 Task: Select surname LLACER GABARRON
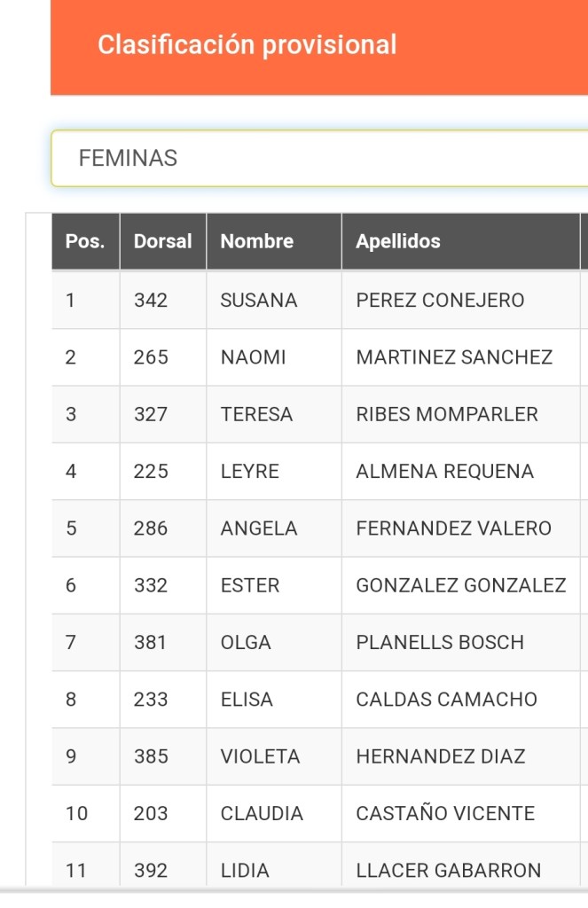coord(448,871)
